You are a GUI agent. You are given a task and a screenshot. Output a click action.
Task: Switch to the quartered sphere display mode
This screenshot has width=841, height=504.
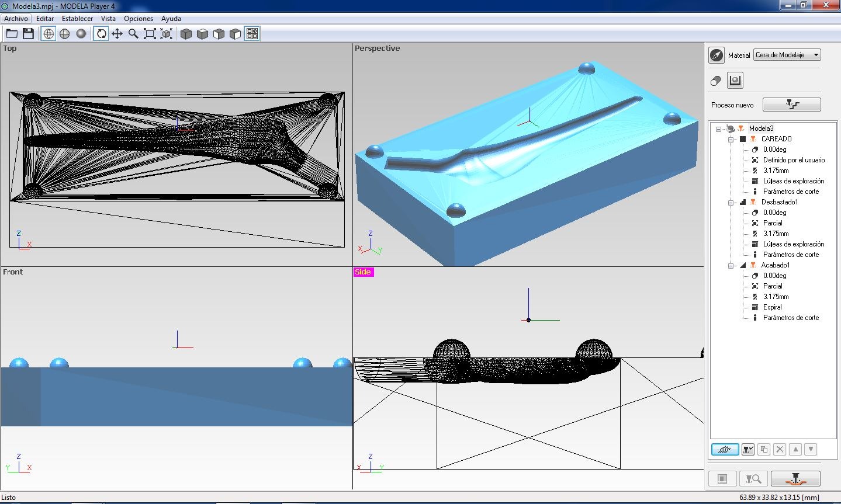tap(65, 34)
